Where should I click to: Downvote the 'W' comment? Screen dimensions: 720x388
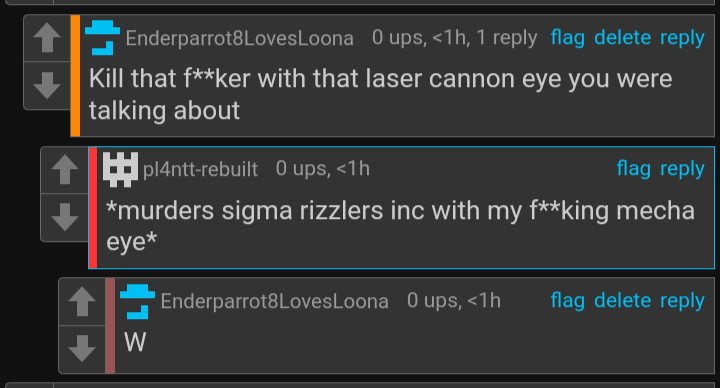coord(82,349)
